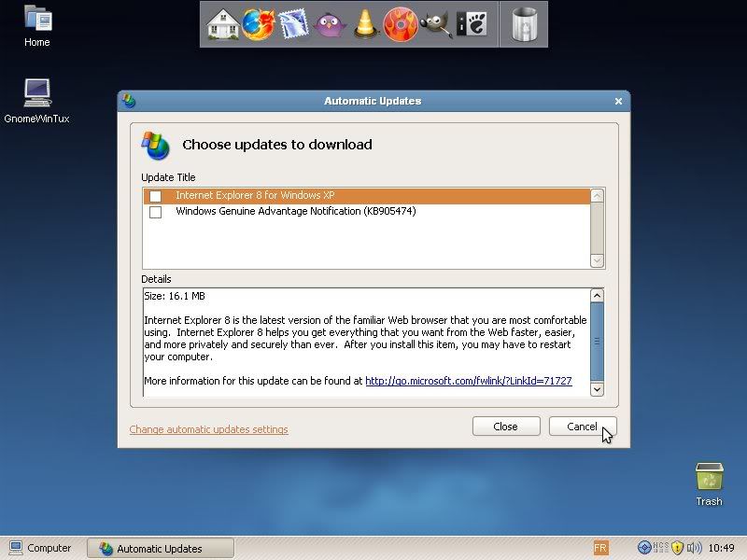Click the volume speaker tray icon

(x=694, y=548)
